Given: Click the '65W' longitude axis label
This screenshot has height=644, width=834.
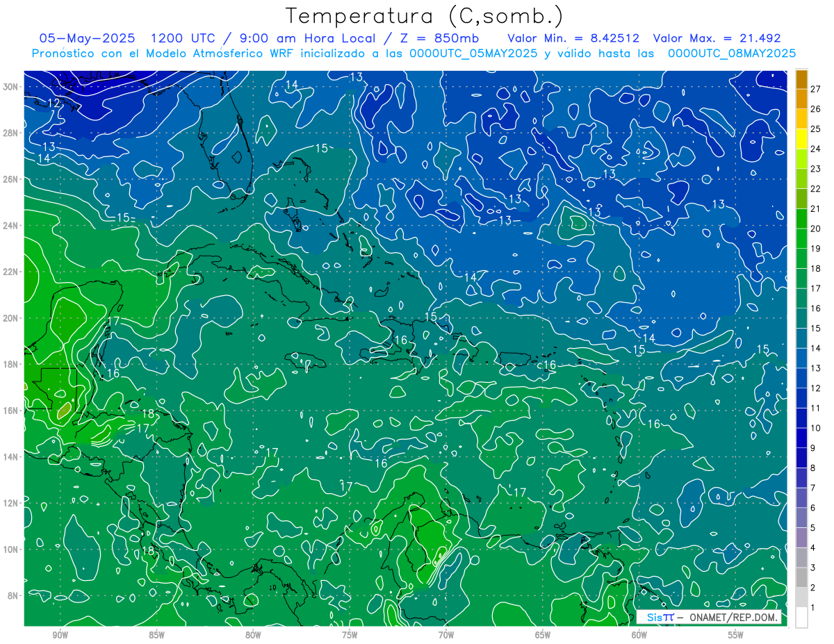Looking at the screenshot, I should (x=543, y=636).
